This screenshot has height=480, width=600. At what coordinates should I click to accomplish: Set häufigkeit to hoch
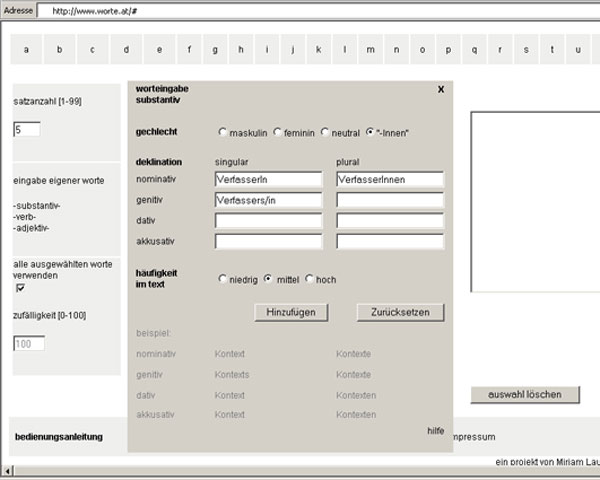click(x=309, y=279)
